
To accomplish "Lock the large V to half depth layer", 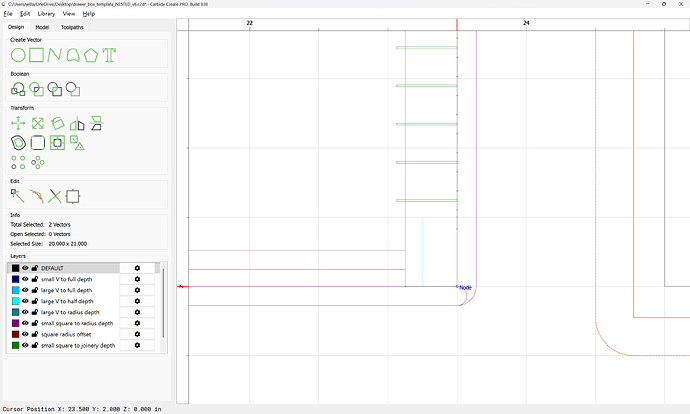I will 35,301.
